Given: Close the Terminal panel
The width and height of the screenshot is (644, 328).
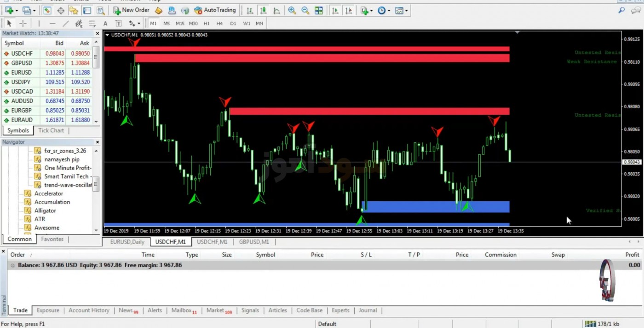Looking at the screenshot, I should 3,252.
